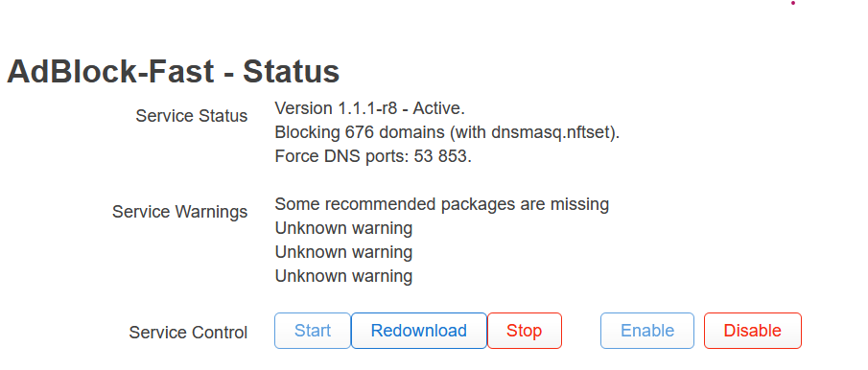The width and height of the screenshot is (868, 370).
Task: Click the Version 1.1.1-r8 Active line
Action: (370, 108)
